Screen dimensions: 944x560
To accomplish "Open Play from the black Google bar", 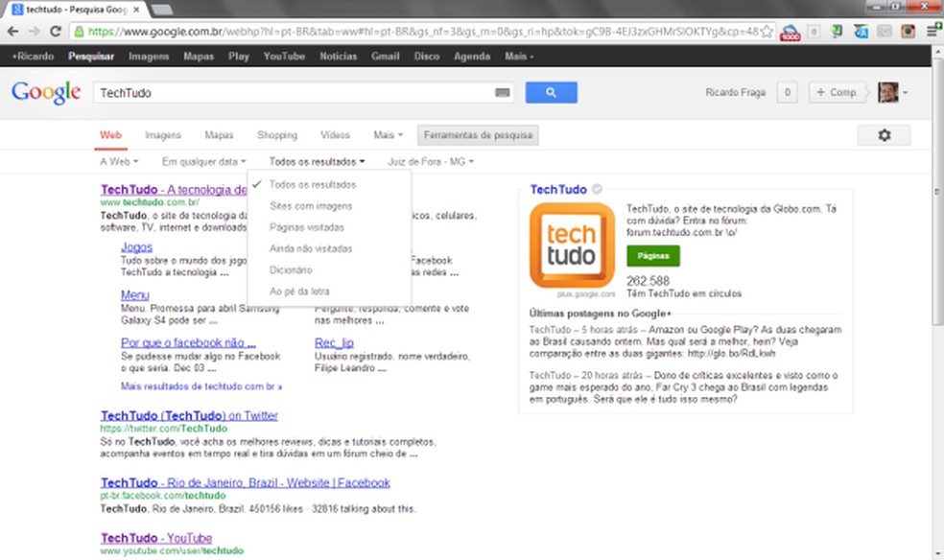I will pyautogui.click(x=239, y=56).
